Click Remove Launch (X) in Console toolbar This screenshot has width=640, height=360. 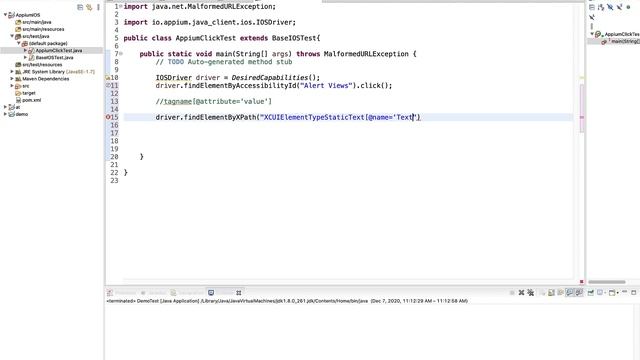[x=522, y=293]
